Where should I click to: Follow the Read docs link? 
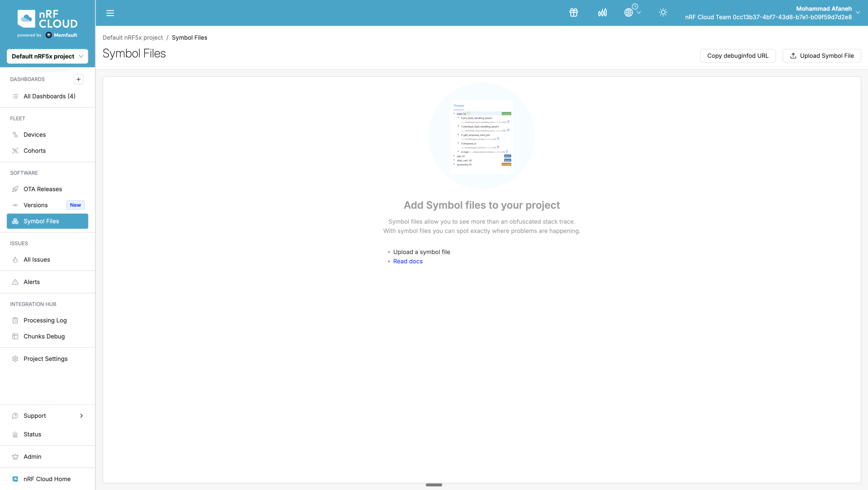[x=408, y=261]
